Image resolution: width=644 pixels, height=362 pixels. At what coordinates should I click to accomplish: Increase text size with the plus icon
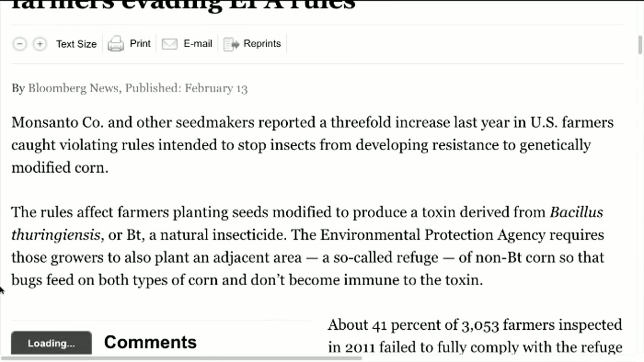tap(39, 44)
